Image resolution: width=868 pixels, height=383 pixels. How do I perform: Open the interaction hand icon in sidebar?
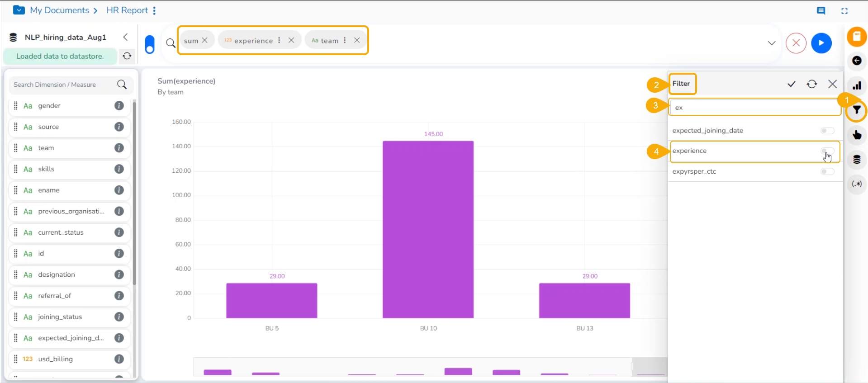pyautogui.click(x=857, y=135)
